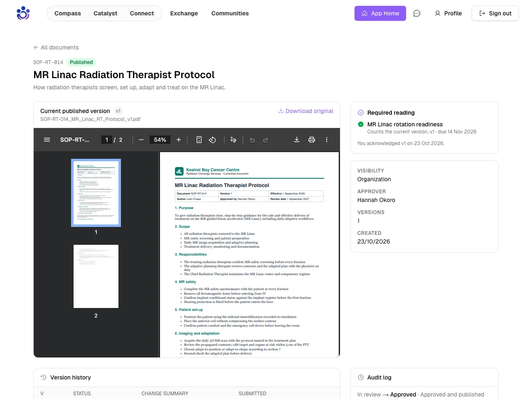Click the page number input field
Viewport: 532px width, 399px height.
[107, 140]
